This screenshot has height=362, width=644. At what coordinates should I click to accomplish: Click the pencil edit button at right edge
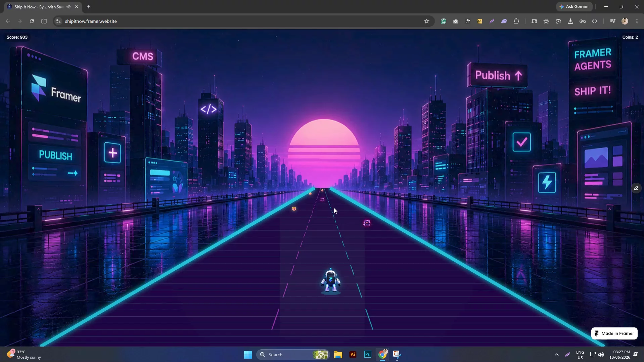pyautogui.click(x=636, y=188)
